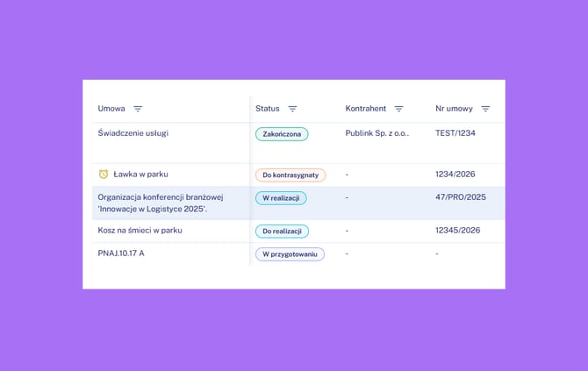Click contract number TEST/1234

click(x=455, y=133)
